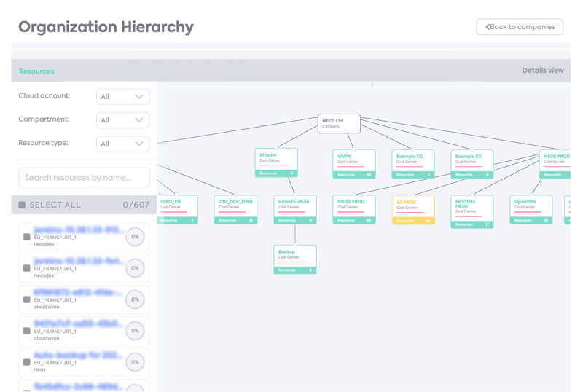
Task: Switch to Details view
Action: tap(542, 70)
